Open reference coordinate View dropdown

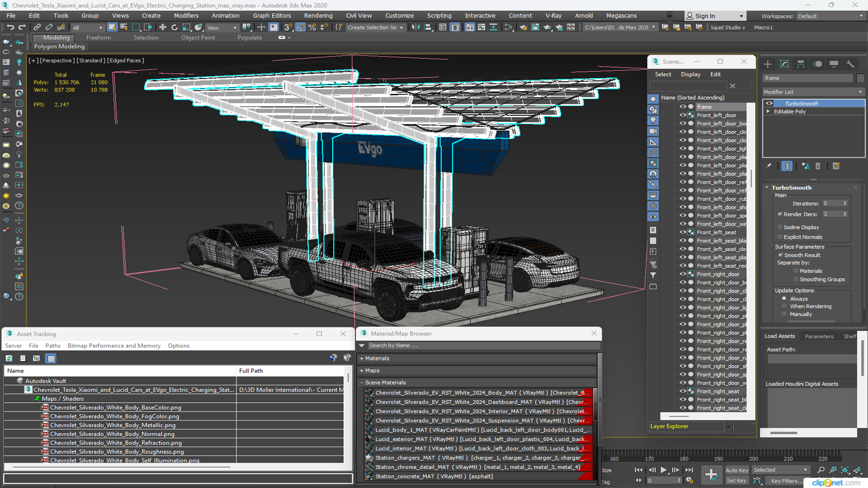point(222,28)
